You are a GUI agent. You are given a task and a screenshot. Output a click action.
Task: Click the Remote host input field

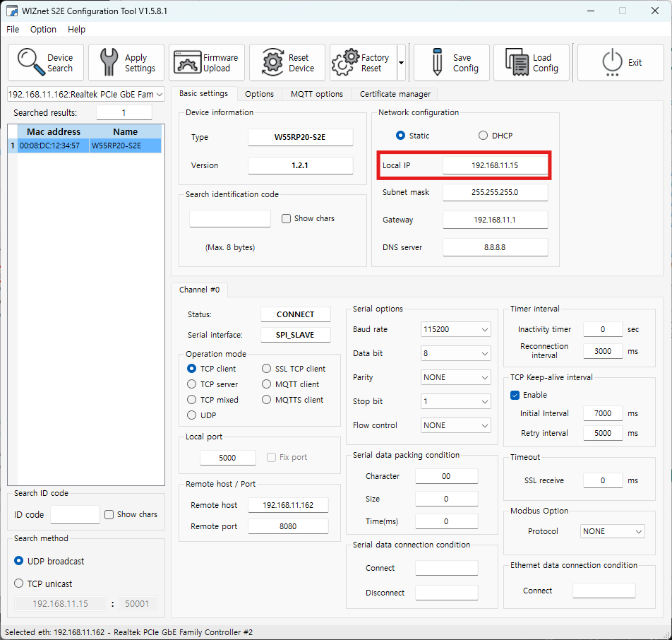coord(288,505)
